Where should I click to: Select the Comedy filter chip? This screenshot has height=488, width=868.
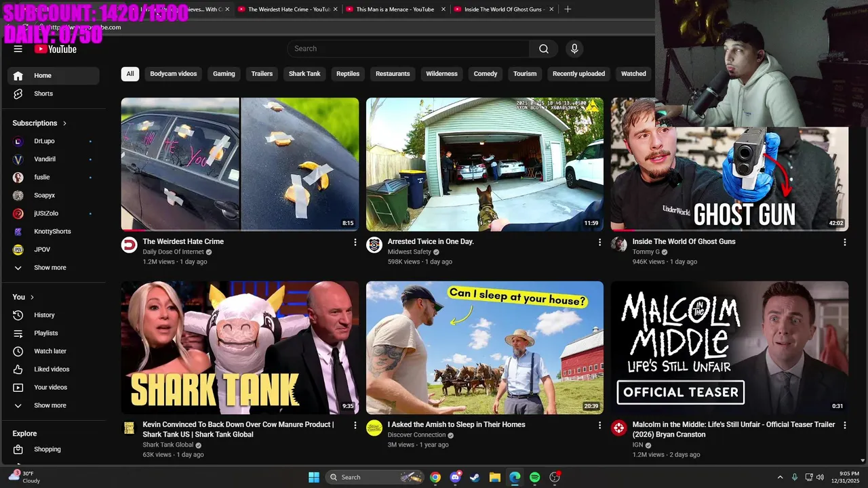coord(486,74)
